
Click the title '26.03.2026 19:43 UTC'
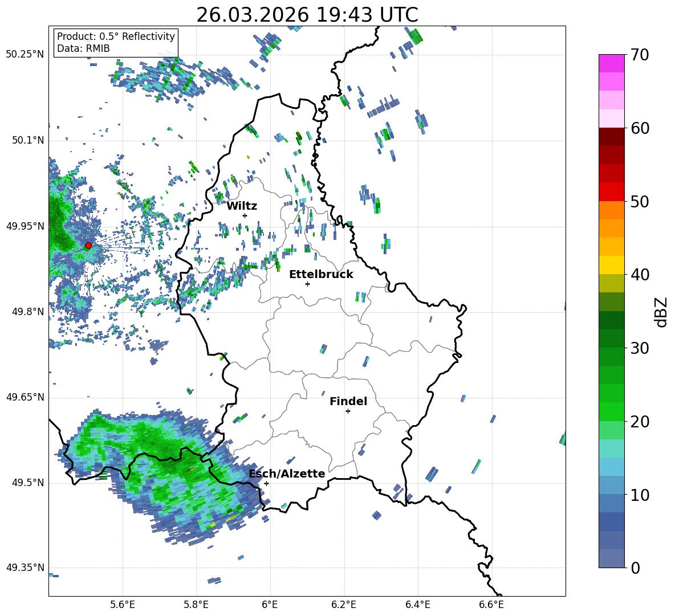pos(307,15)
